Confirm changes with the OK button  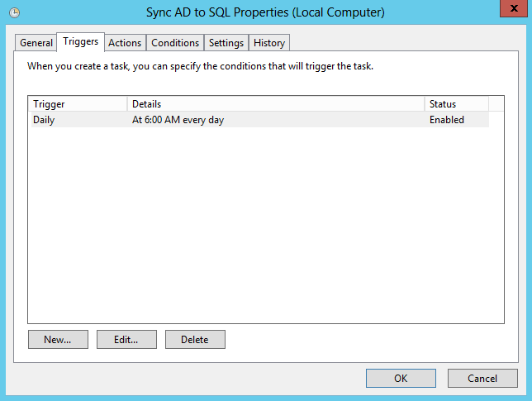pos(401,378)
